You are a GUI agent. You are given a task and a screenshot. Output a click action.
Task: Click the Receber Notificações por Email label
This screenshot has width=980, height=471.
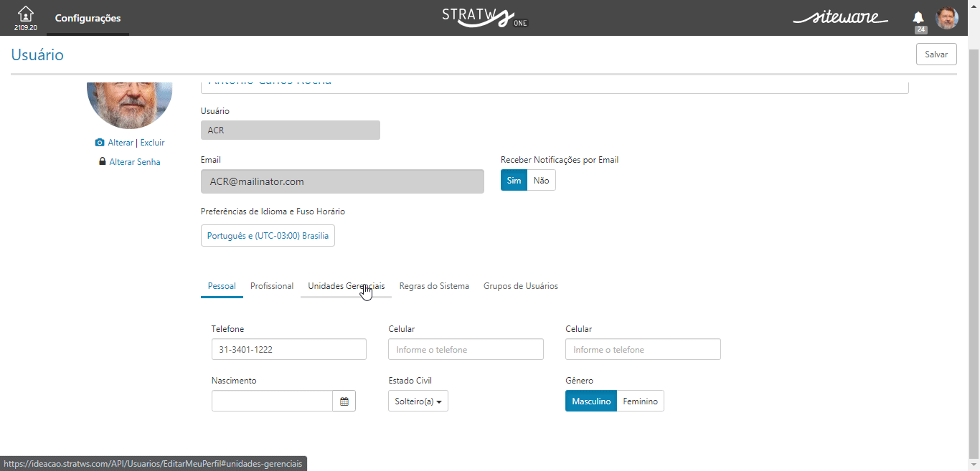(560, 160)
